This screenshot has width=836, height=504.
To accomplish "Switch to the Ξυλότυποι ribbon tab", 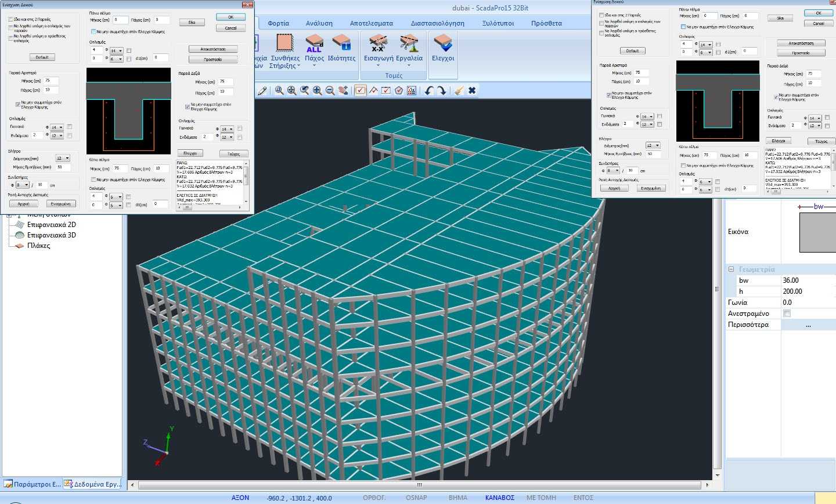I will point(498,23).
